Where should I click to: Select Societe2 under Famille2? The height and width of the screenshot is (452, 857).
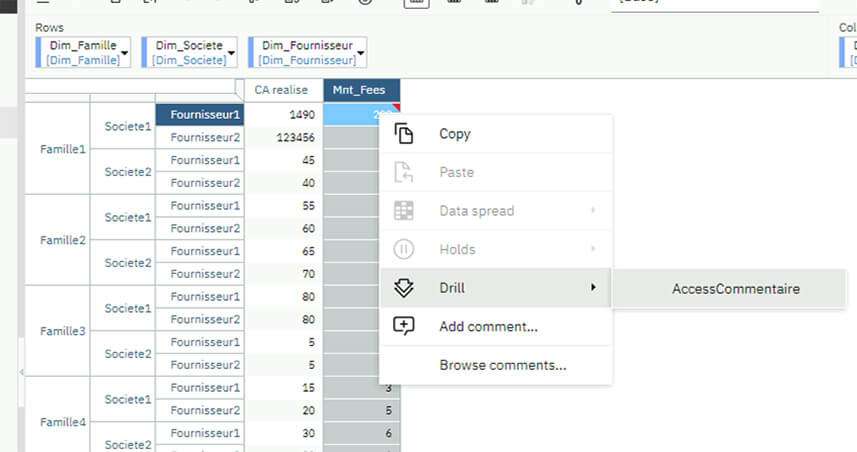click(122, 262)
